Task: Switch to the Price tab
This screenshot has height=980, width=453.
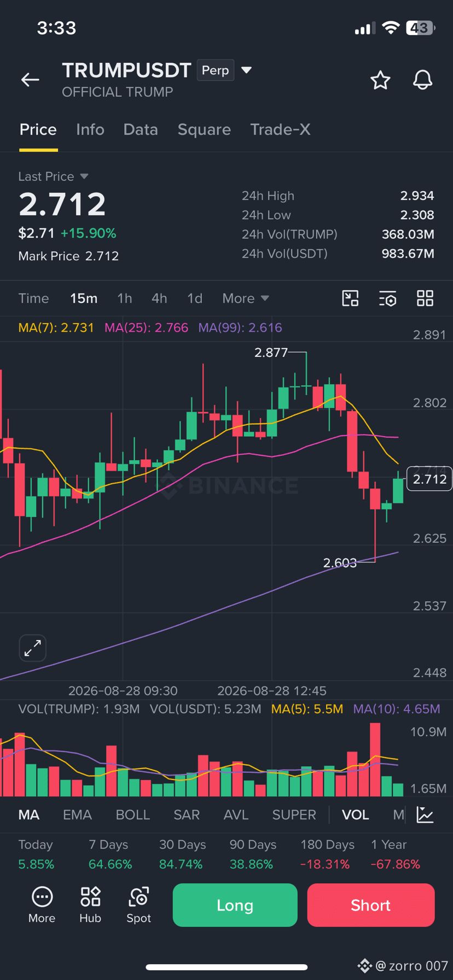Action: pyautogui.click(x=38, y=130)
